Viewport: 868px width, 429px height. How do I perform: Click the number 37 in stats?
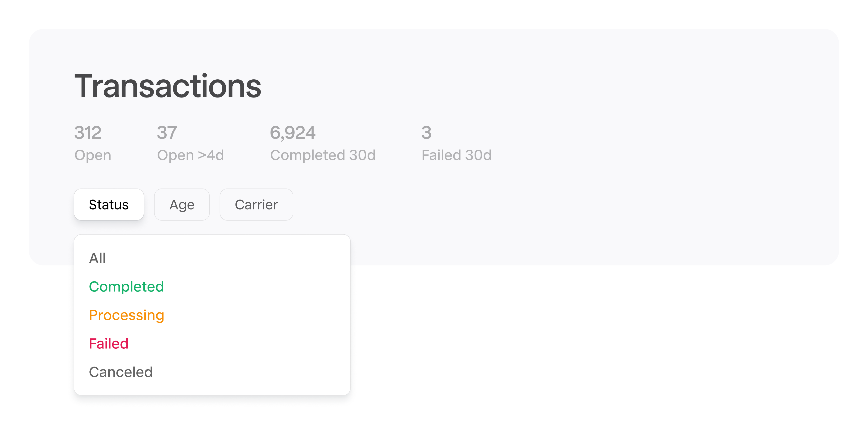167,133
